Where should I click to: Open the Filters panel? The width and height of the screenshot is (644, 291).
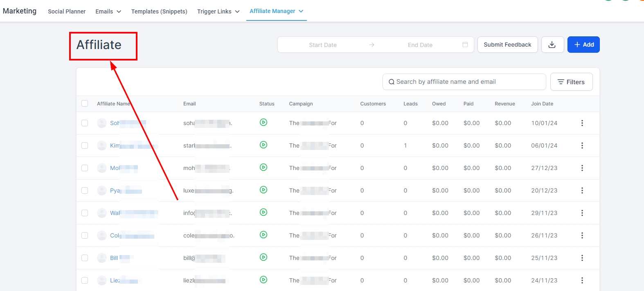(x=571, y=82)
